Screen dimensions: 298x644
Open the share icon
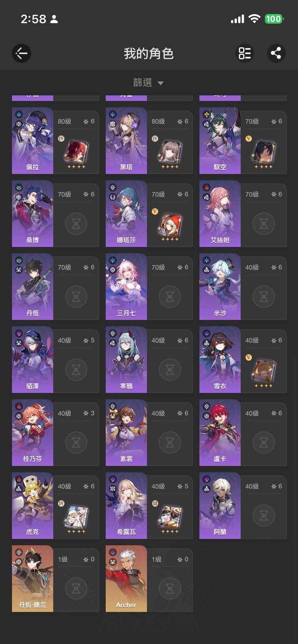[276, 53]
